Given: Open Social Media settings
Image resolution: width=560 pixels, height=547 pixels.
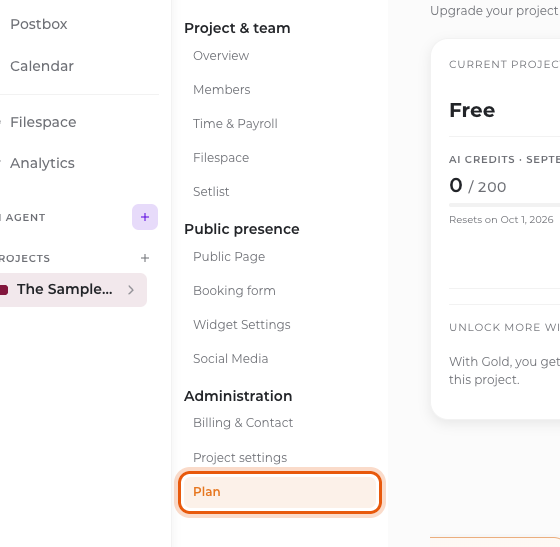Looking at the screenshot, I should point(230,358).
